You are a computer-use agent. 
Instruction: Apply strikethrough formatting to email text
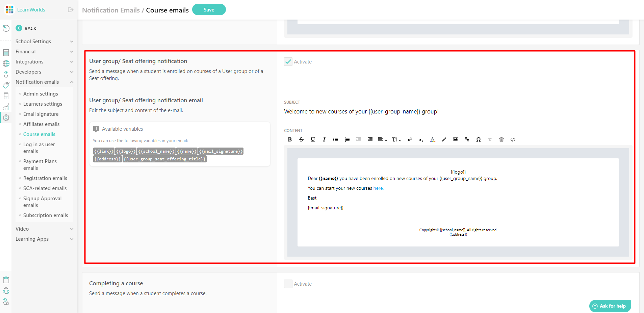click(301, 139)
